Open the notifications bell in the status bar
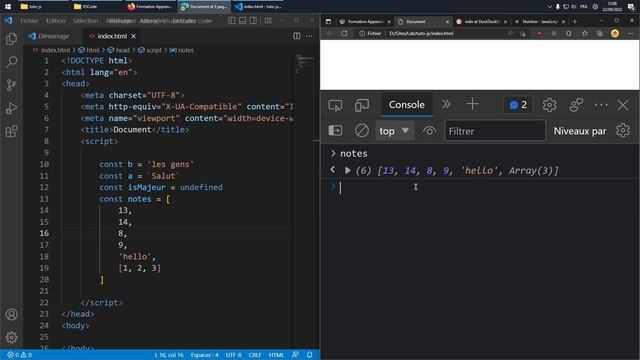The image size is (640, 360). click(x=310, y=355)
